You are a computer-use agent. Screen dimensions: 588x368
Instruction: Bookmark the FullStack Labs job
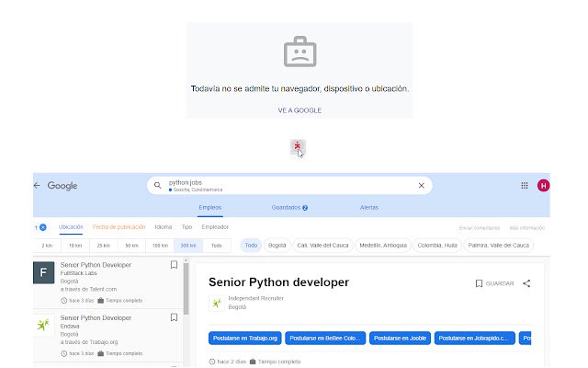pos(174,265)
